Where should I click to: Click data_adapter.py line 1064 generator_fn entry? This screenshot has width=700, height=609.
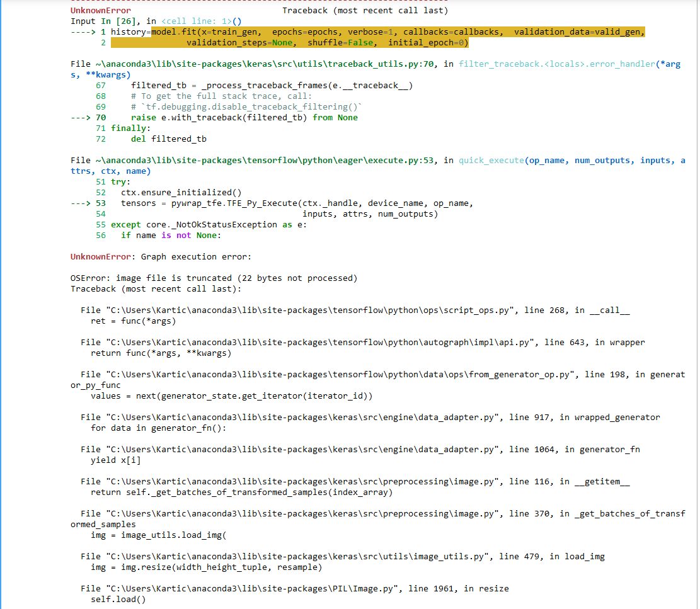[360, 449]
